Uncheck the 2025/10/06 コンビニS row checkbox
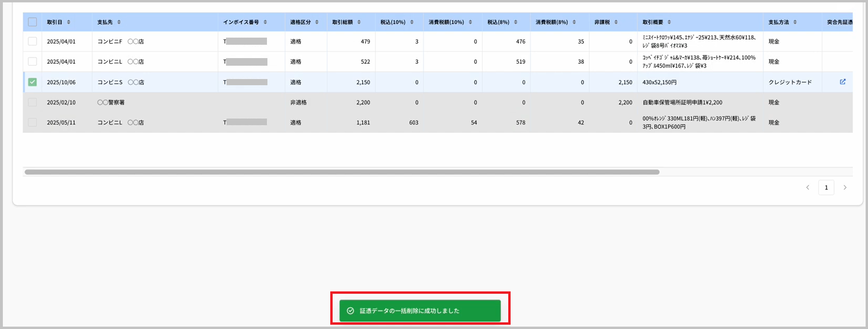The image size is (868, 329). pos(32,82)
